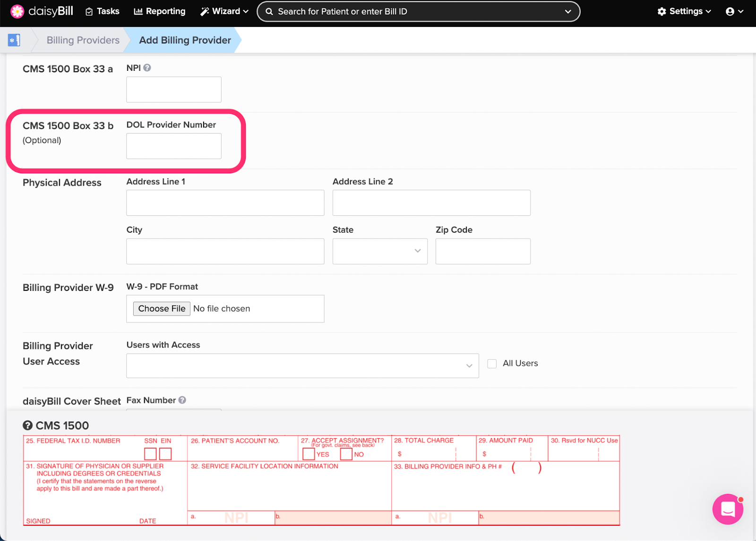Viewport: 756px width, 541px height.
Task: Open the State dropdown
Action: tap(380, 251)
